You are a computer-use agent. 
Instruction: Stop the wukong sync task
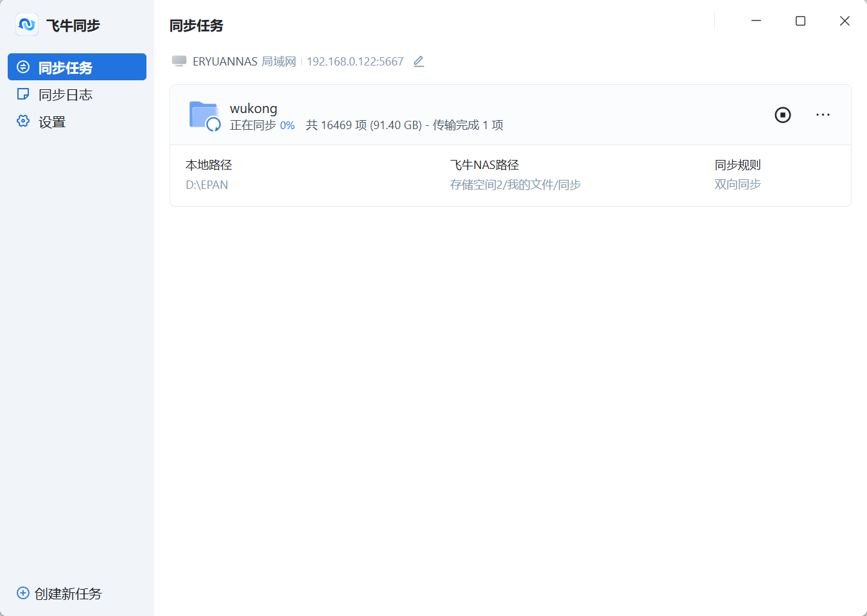pyautogui.click(x=782, y=115)
